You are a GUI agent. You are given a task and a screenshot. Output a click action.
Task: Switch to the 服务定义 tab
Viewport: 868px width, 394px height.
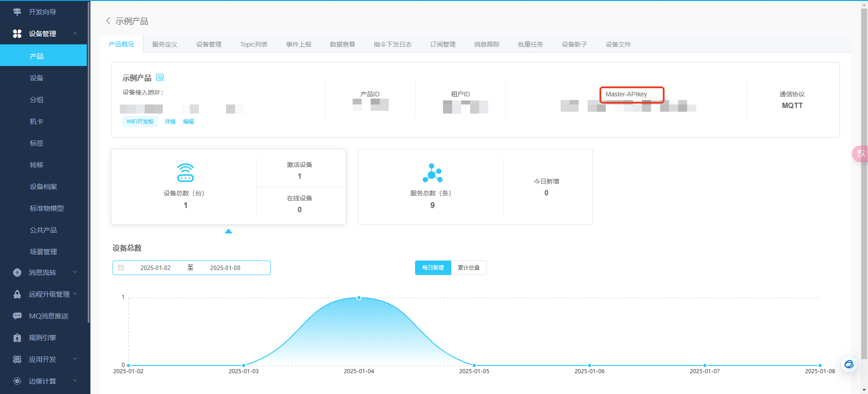(x=165, y=44)
